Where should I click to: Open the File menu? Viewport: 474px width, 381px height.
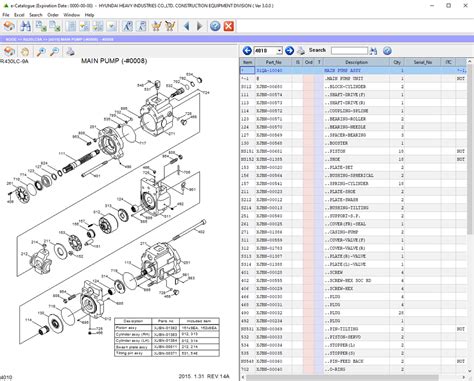pyautogui.click(x=6, y=15)
